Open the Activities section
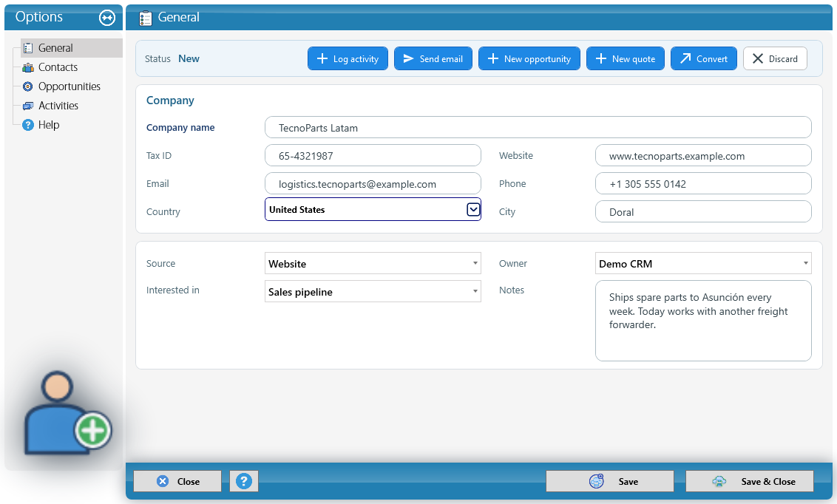Viewport: 837px width, 504px height. point(51,106)
